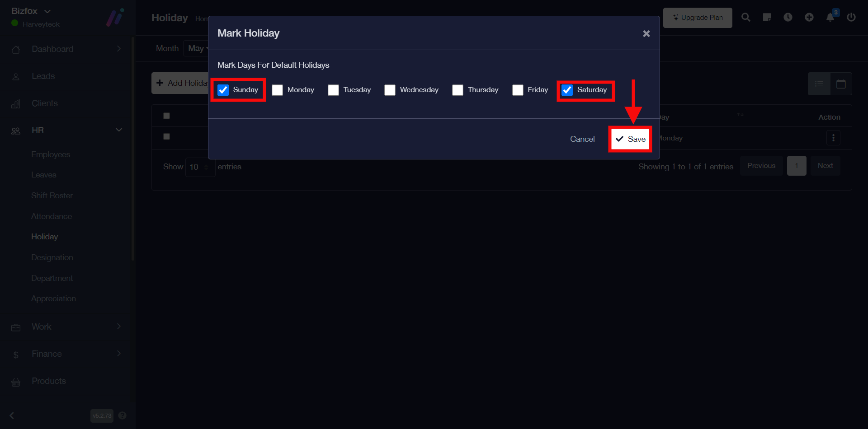Open the notifications bell
Screen dimensions: 868x429
(830, 18)
